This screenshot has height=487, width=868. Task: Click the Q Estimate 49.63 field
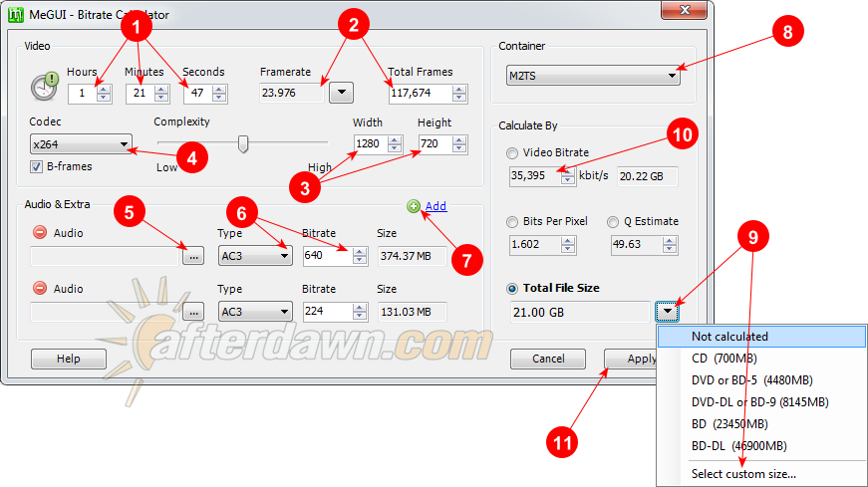[637, 245]
